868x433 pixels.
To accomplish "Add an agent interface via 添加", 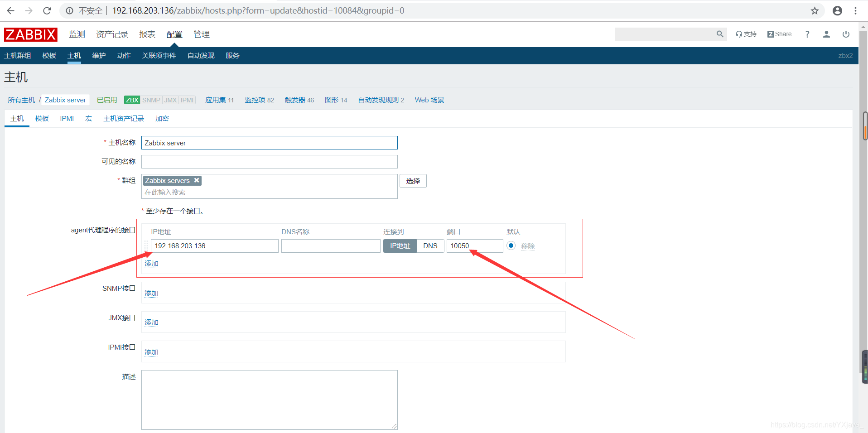I will 151,264.
